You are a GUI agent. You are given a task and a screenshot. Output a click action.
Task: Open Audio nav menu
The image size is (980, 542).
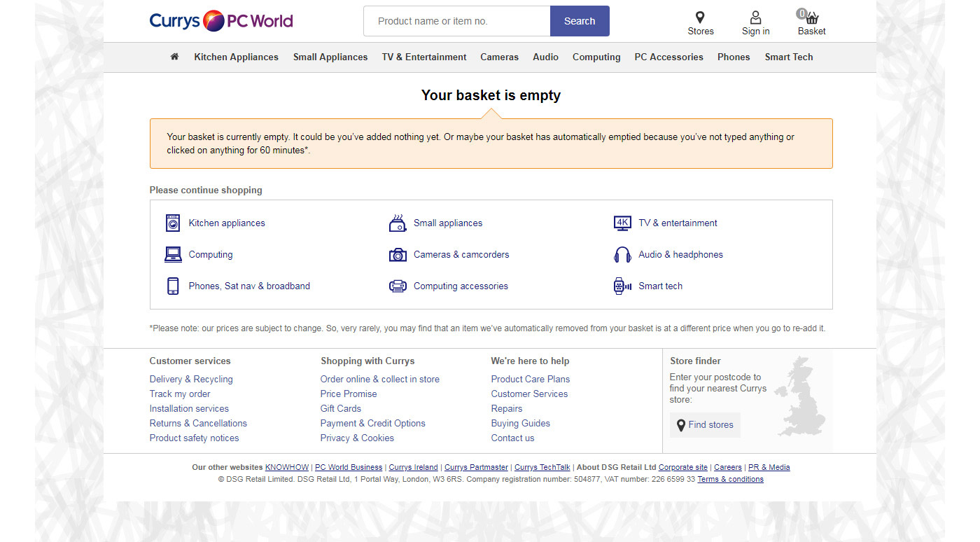pyautogui.click(x=545, y=57)
